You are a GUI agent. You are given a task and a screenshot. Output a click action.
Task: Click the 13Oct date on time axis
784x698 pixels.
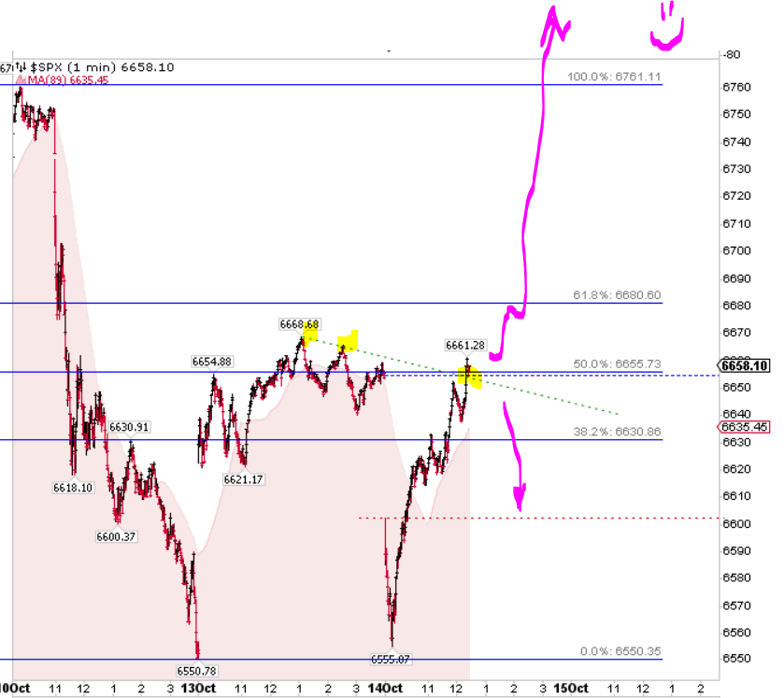pos(198,689)
